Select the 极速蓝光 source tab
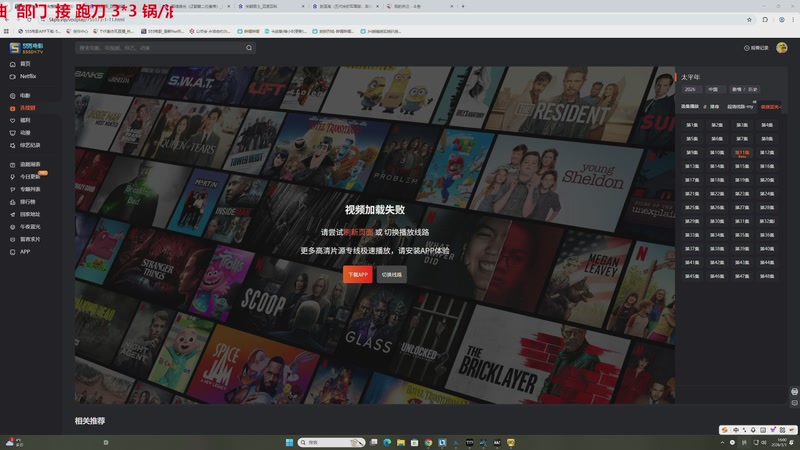The width and height of the screenshot is (800, 450). pyautogui.click(x=770, y=107)
